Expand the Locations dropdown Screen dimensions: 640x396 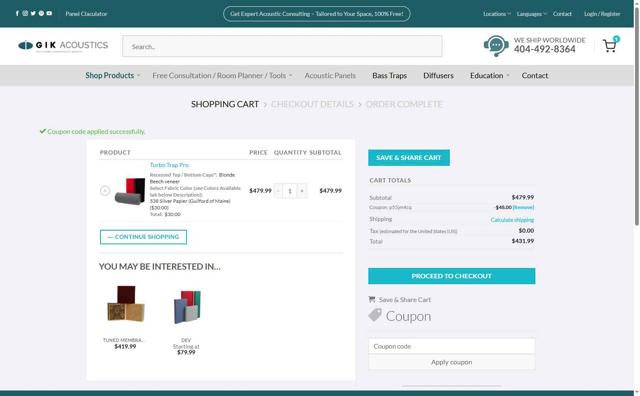(496, 14)
